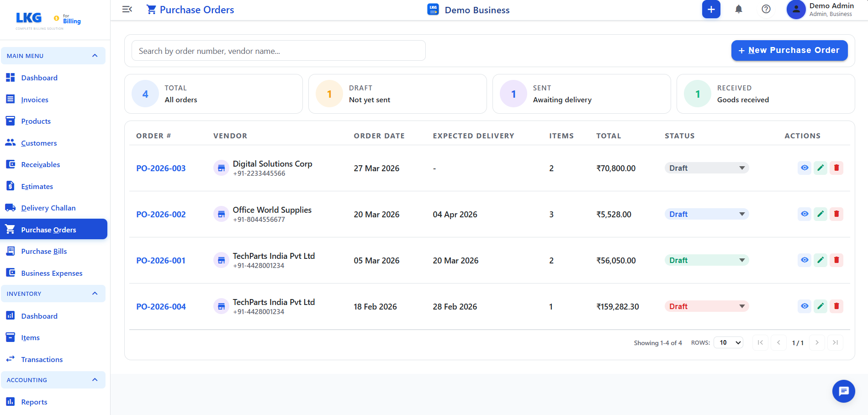Go to first page of results
The image size is (868, 415).
760,343
